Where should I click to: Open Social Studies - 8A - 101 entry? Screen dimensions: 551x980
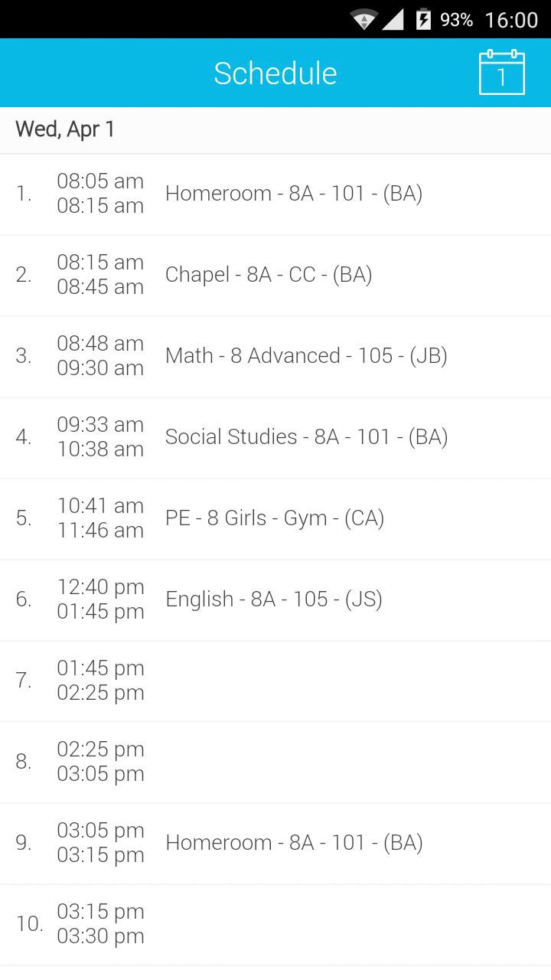coord(306,437)
